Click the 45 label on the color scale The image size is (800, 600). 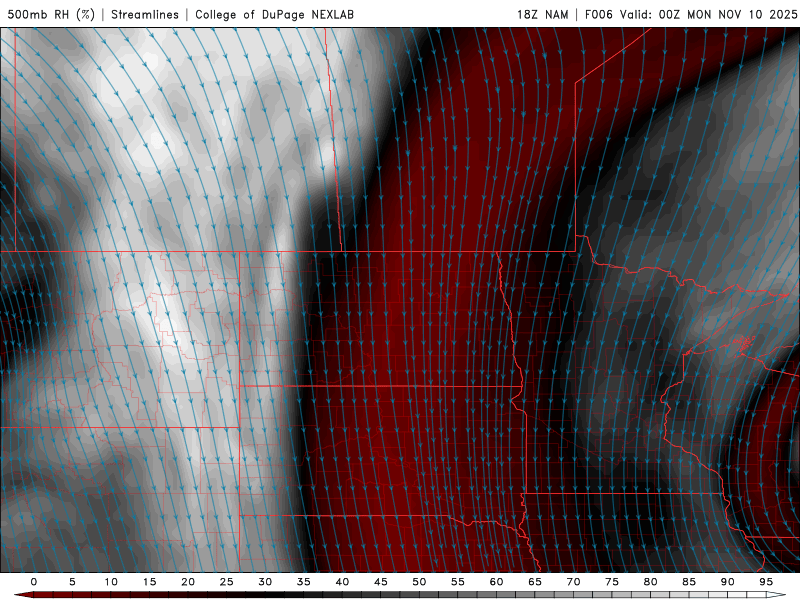pyautogui.click(x=381, y=582)
